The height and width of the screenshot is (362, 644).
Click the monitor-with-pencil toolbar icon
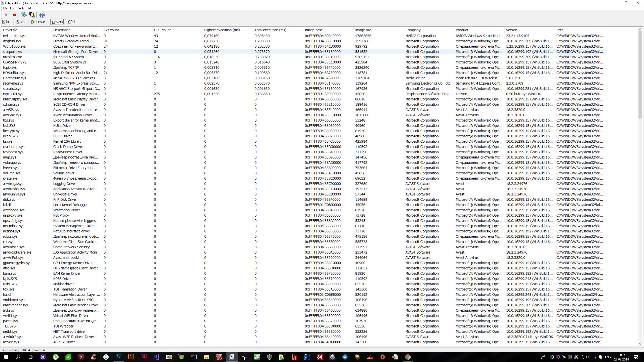(x=24, y=15)
